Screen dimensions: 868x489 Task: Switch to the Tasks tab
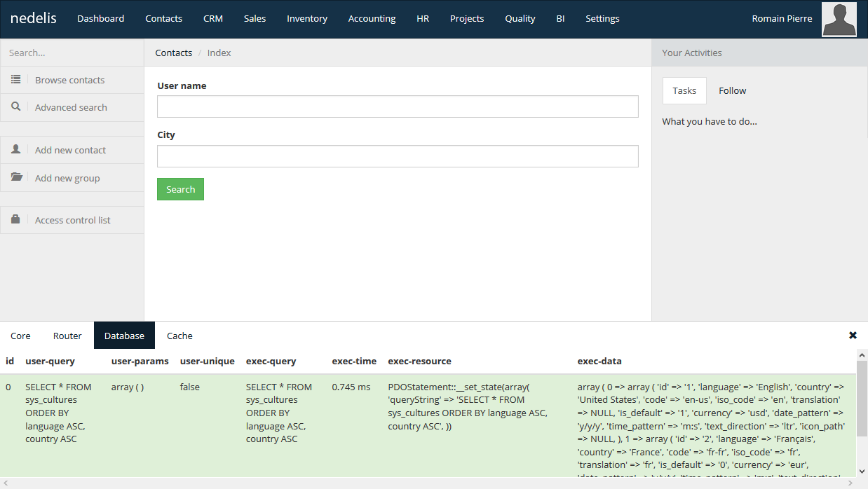684,90
